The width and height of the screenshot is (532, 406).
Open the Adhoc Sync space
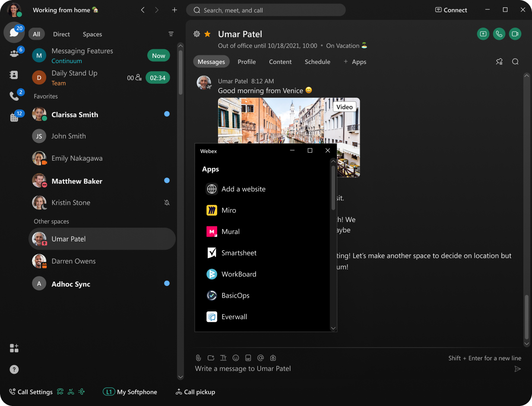pyautogui.click(x=102, y=284)
